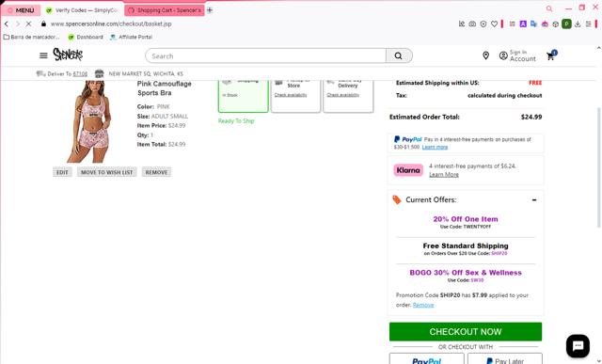This screenshot has height=364, width=602.
Task: Open a new browser tab
Action: (x=210, y=10)
